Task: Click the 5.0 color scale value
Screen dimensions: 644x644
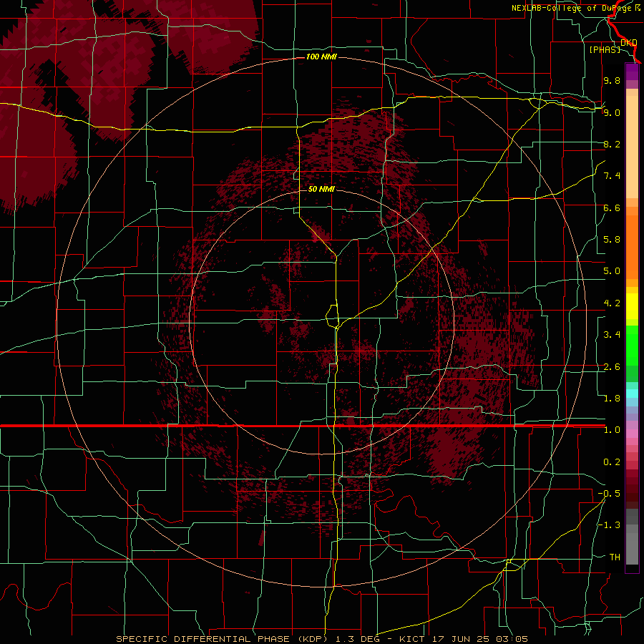Action: (612, 271)
